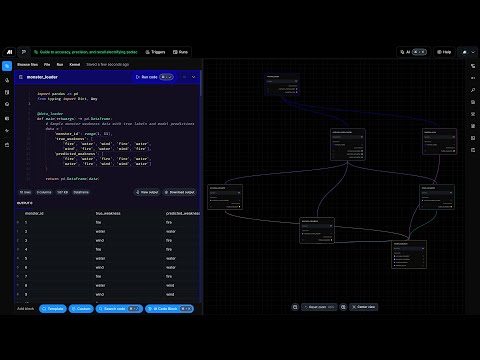Open the pipeline title breadcrumb link
The height and width of the screenshot is (360, 480).
(x=88, y=52)
